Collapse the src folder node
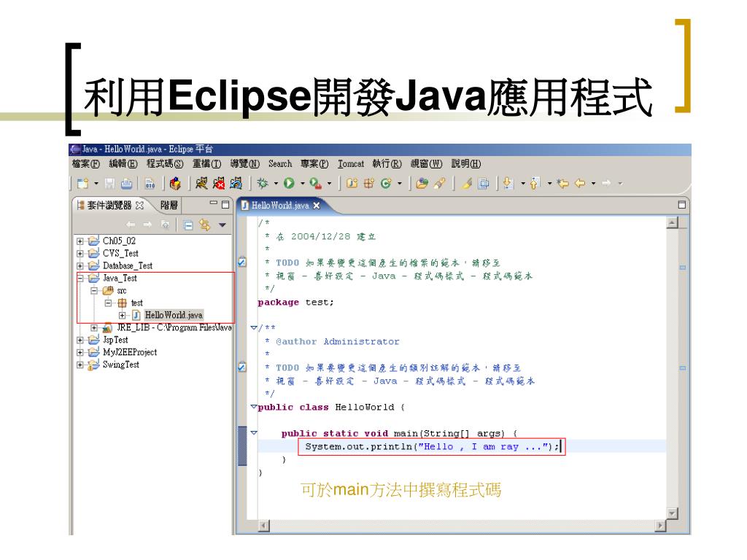 [94, 290]
